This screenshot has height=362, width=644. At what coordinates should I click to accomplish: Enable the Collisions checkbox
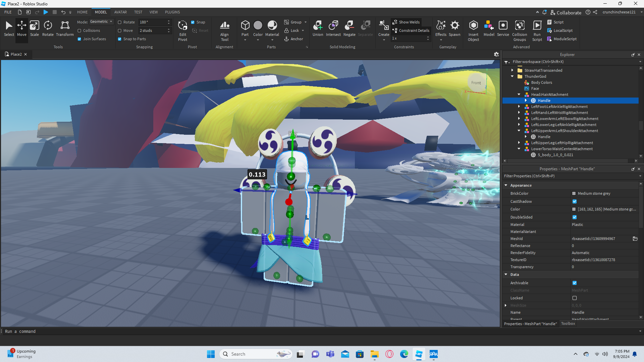coord(79,31)
